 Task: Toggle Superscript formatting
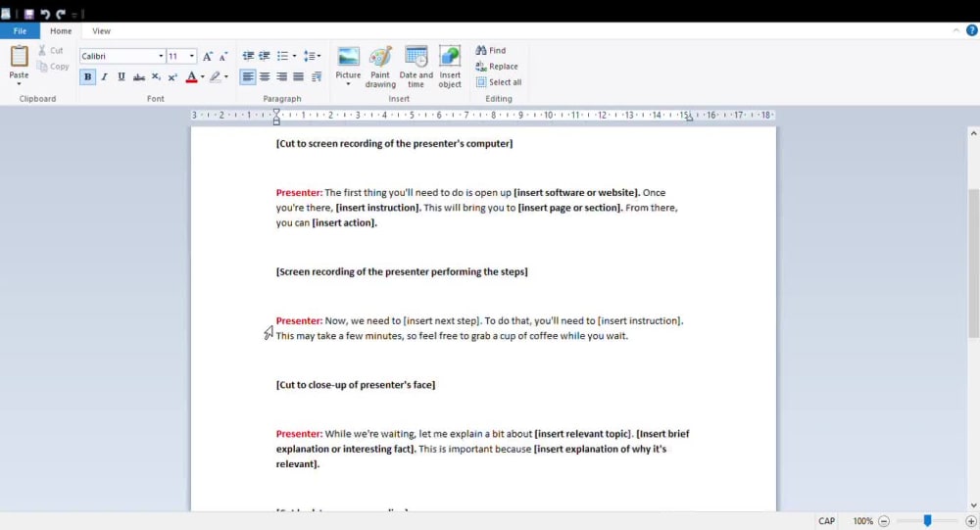tap(172, 76)
